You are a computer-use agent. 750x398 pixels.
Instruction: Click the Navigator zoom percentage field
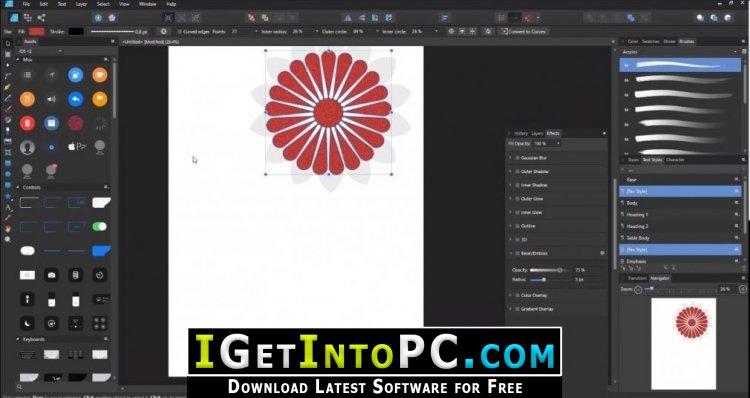pyautogui.click(x=727, y=289)
